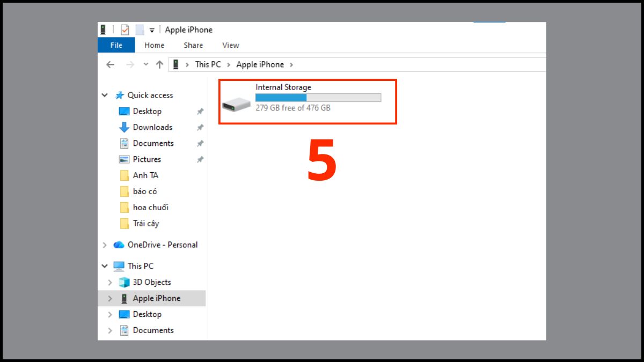Image resolution: width=644 pixels, height=362 pixels.
Task: Open the Trái cây folder
Action: [x=146, y=224]
